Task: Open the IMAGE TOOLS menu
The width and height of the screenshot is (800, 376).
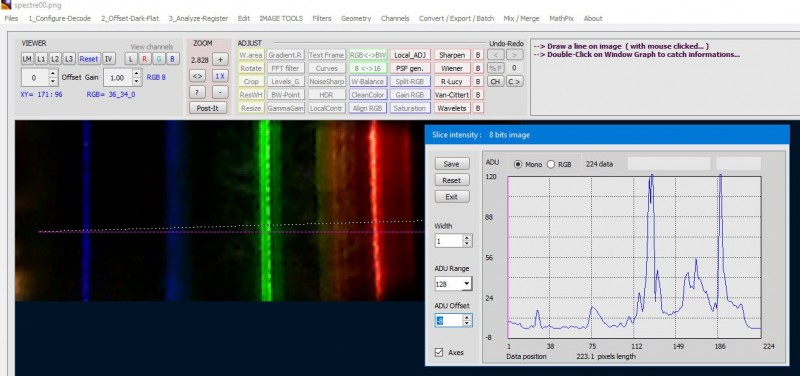Action: tap(281, 18)
